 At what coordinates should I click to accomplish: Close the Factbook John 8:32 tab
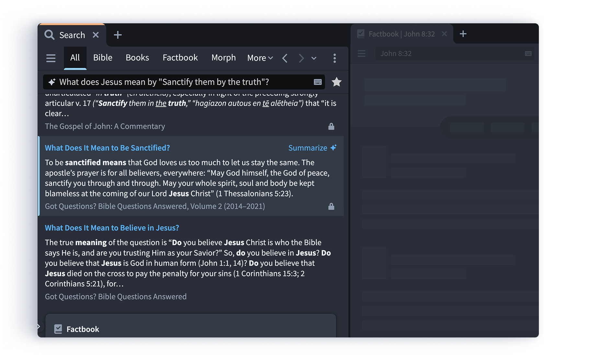pyautogui.click(x=444, y=34)
